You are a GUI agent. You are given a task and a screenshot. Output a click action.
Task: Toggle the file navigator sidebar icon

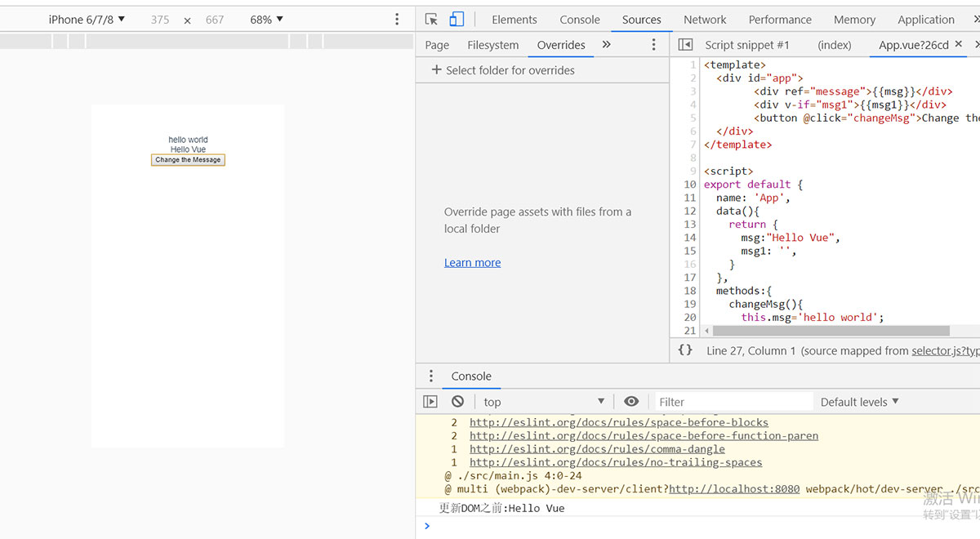tap(685, 45)
